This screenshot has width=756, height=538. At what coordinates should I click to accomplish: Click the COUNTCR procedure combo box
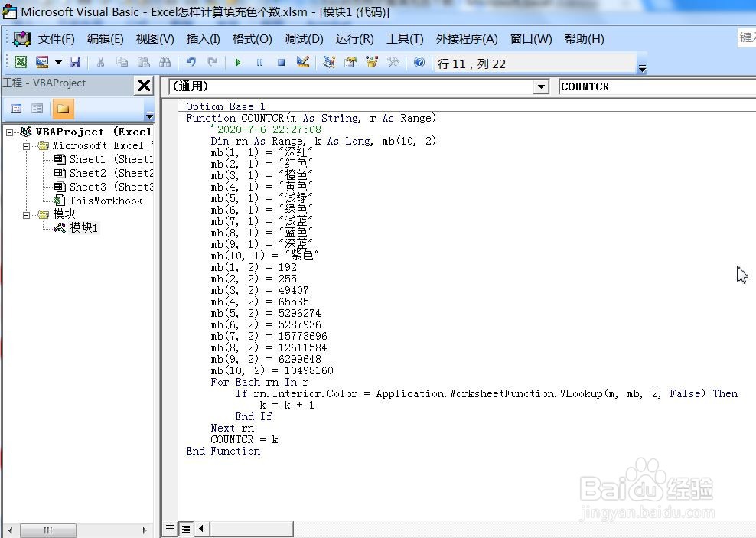657,86
